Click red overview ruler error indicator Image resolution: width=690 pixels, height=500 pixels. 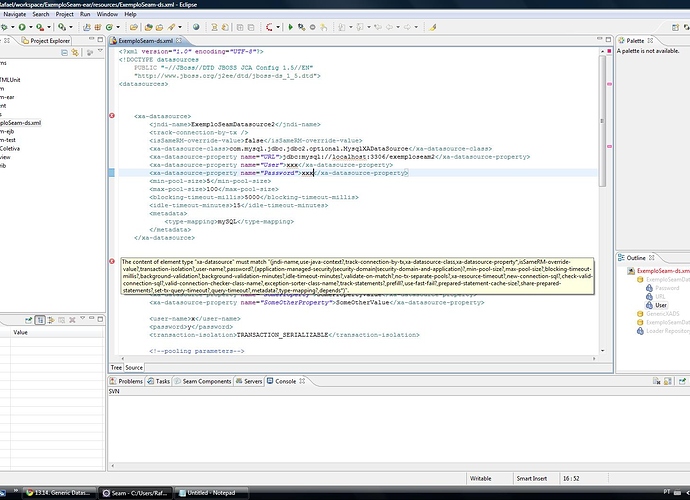(609, 51)
